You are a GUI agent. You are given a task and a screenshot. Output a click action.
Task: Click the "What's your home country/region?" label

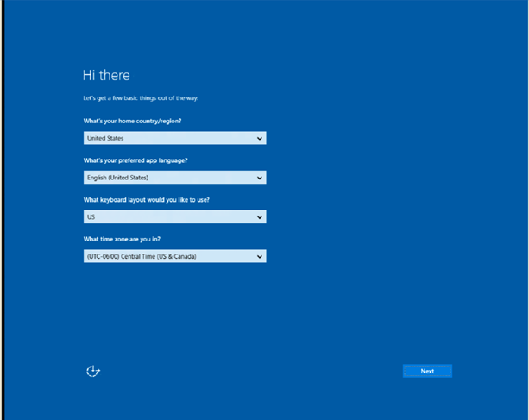(x=132, y=121)
